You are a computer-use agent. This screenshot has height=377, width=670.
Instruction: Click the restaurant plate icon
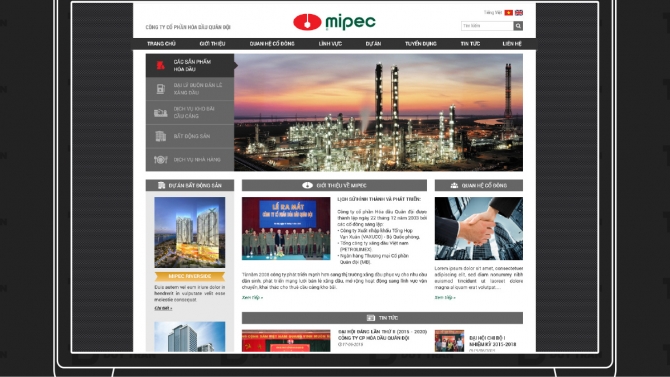(x=160, y=159)
